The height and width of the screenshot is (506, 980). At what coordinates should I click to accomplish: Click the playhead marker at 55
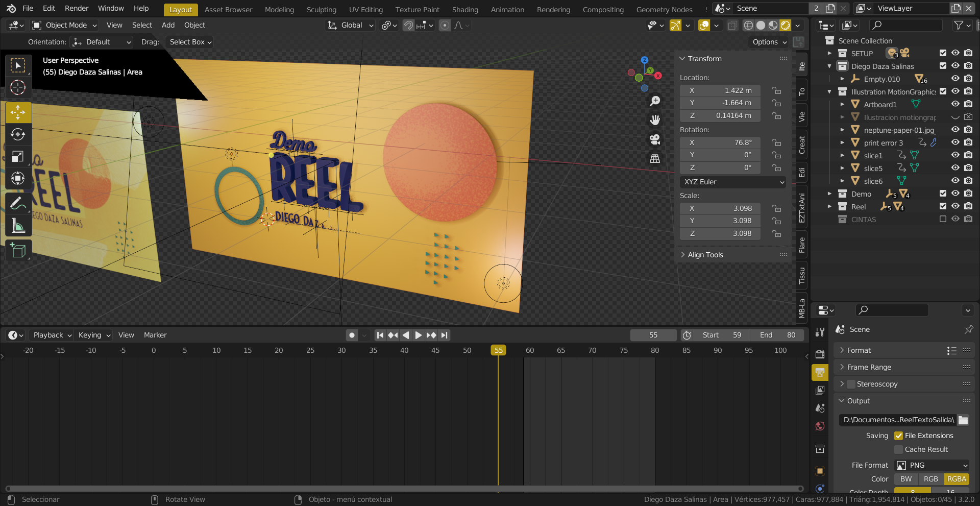pos(499,350)
